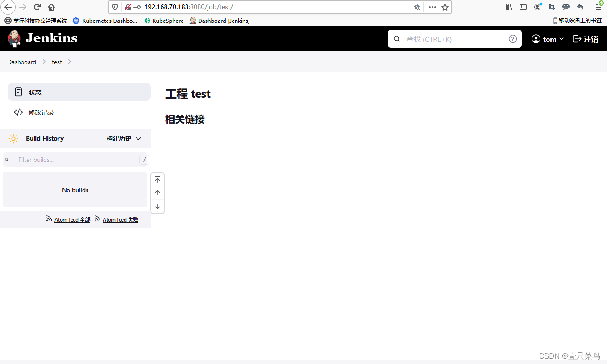Click the 工程 test heading
This screenshot has width=607, height=364.
(x=188, y=94)
